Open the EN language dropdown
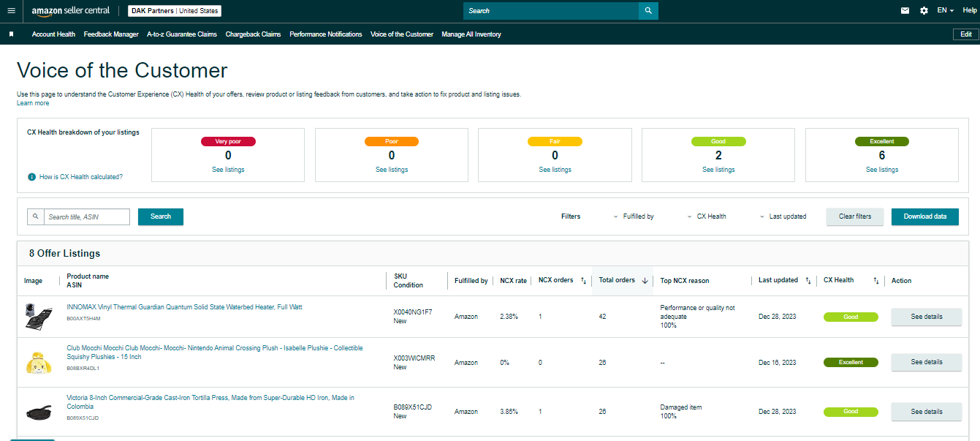This screenshot has width=980, height=441. pyautogui.click(x=946, y=11)
